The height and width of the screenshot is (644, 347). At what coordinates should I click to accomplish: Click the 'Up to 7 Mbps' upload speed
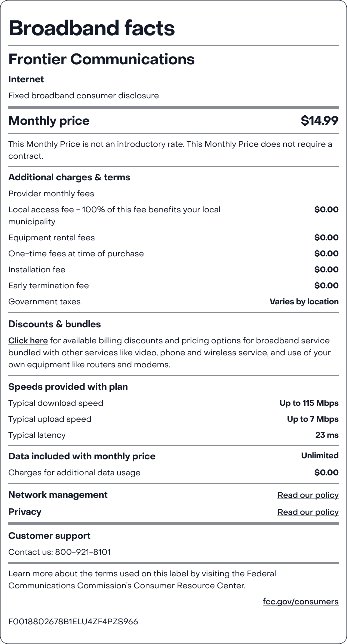pos(313,419)
